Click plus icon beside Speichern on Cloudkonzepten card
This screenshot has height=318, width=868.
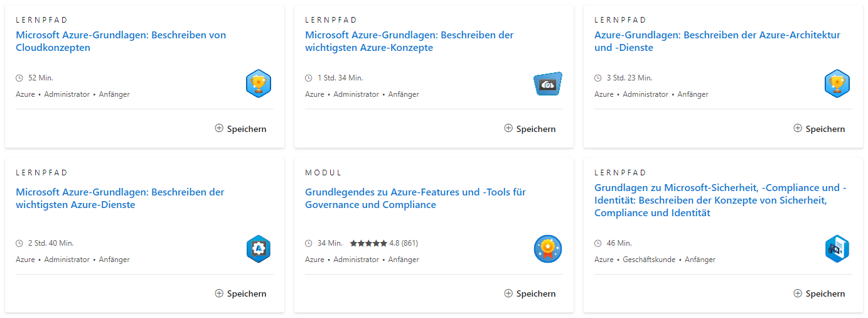pyautogui.click(x=219, y=128)
